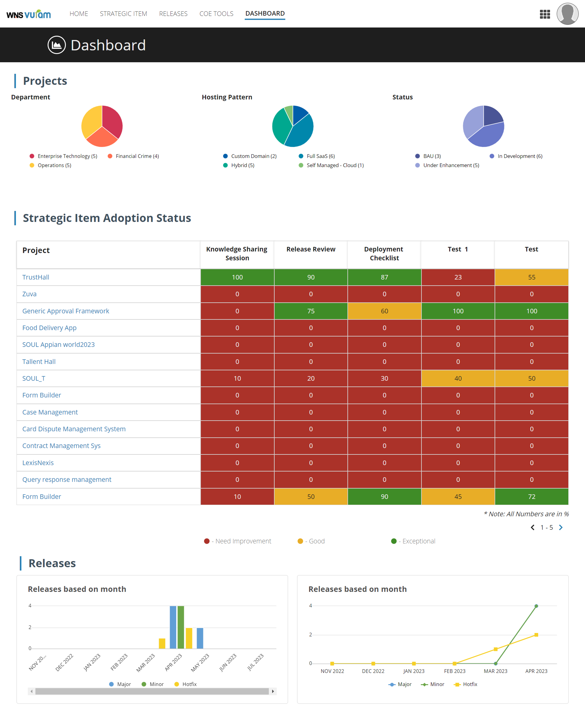Viewport: 585px width, 728px height.
Task: Click Minor data point at APR 2023
Action: [536, 606]
